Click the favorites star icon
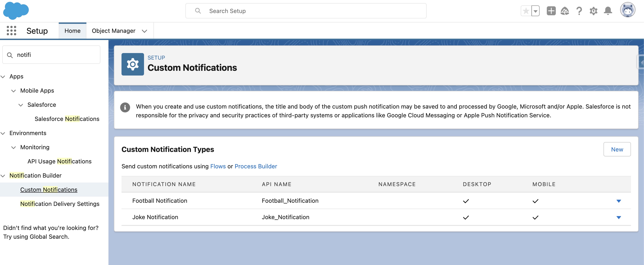Viewport: 644px width, 265px height. click(x=526, y=11)
